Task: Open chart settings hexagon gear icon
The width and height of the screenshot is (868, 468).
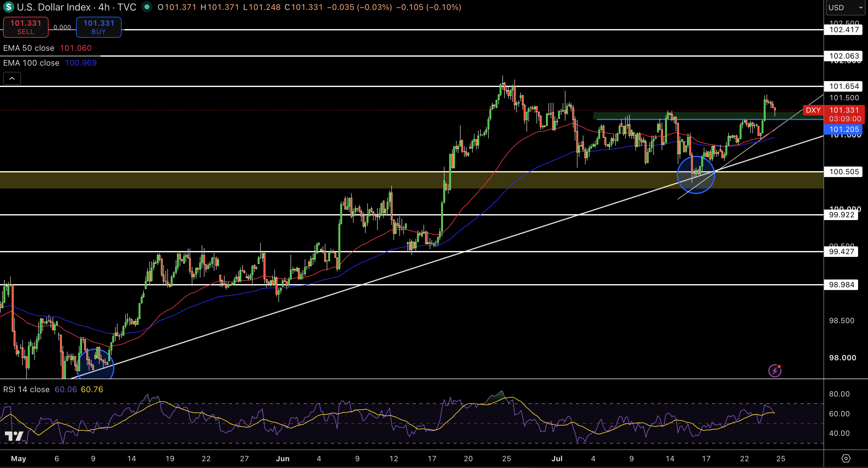Action: [846, 458]
